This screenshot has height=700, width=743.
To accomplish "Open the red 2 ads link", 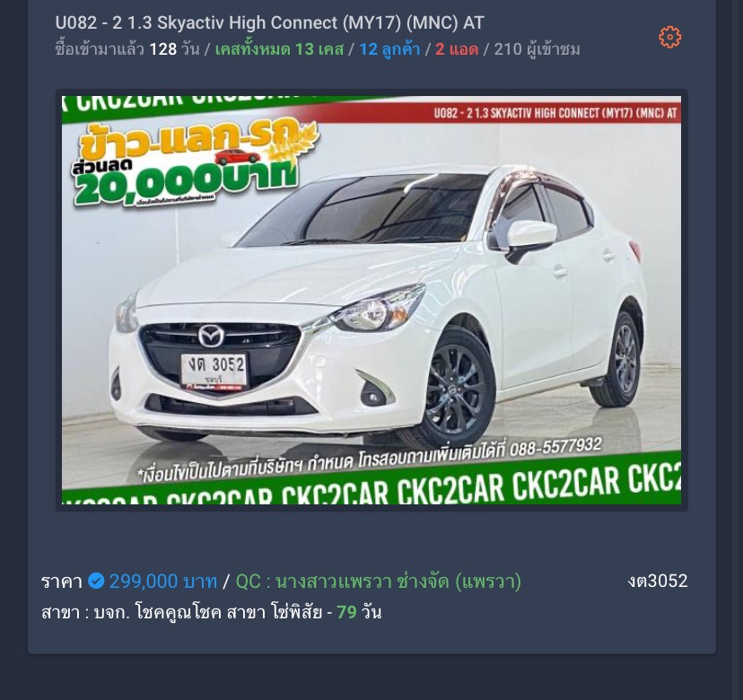I will (x=457, y=49).
